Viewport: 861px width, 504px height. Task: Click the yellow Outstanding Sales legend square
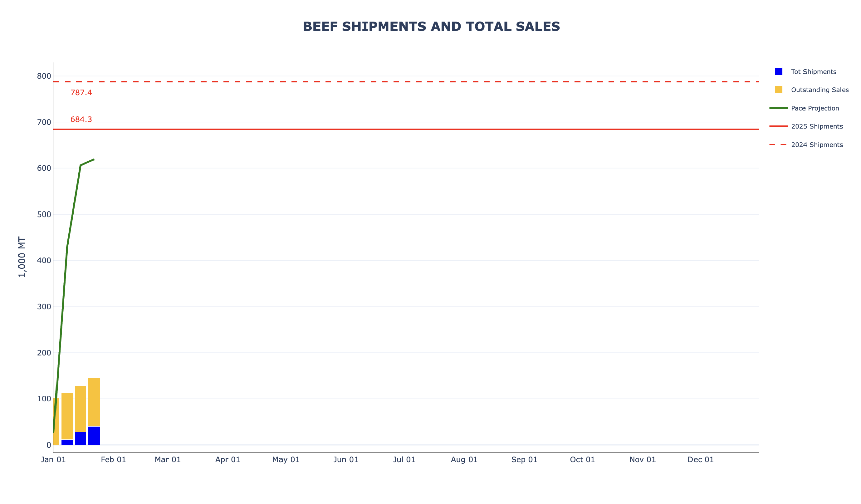(778, 90)
